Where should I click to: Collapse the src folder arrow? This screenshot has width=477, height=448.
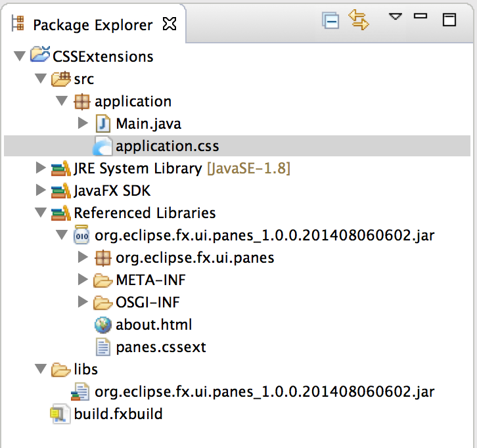click(x=41, y=79)
